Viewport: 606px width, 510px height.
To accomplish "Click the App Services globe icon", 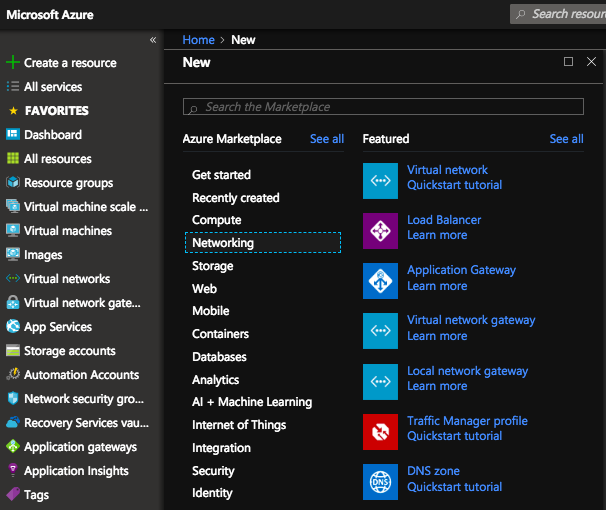I will click(13, 326).
